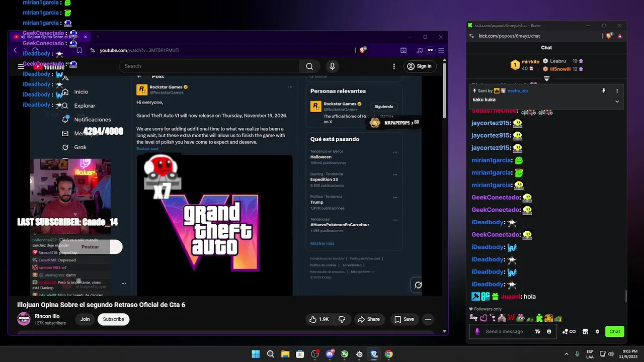Open the emoji smiley picker in chat
Screen dimensions: 644x362
(549, 331)
